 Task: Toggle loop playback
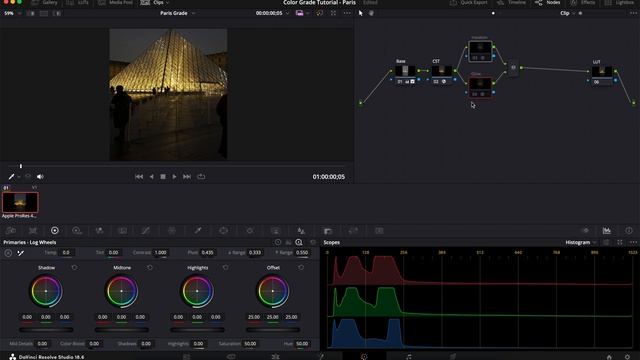pyautogui.click(x=201, y=177)
